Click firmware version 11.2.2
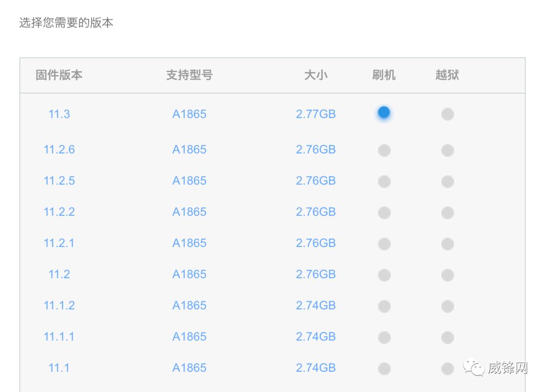546x392 pixels. point(59,212)
